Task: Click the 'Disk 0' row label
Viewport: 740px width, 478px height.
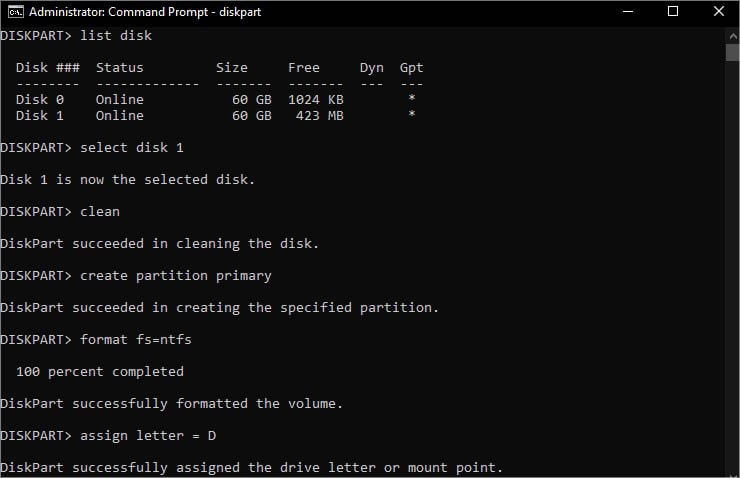Action: click(x=40, y=100)
